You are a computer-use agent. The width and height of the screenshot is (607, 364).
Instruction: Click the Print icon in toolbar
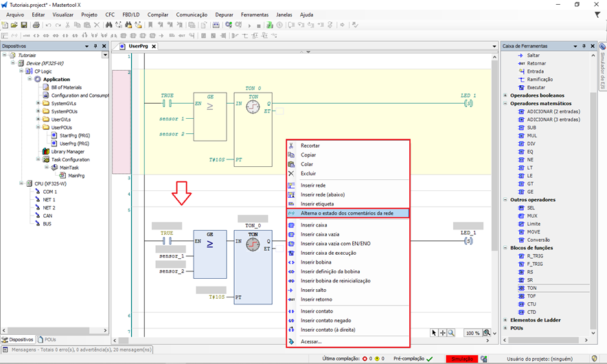36,25
